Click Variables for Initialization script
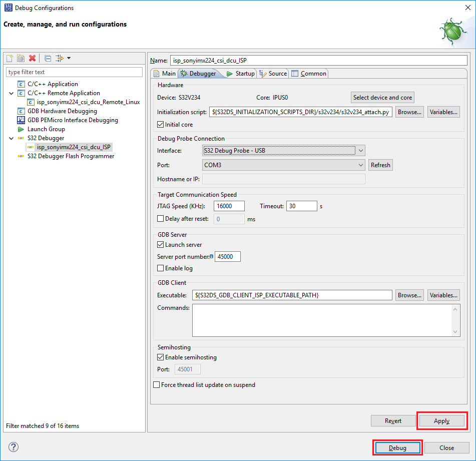Image resolution: width=476 pixels, height=461 pixels. click(443, 112)
